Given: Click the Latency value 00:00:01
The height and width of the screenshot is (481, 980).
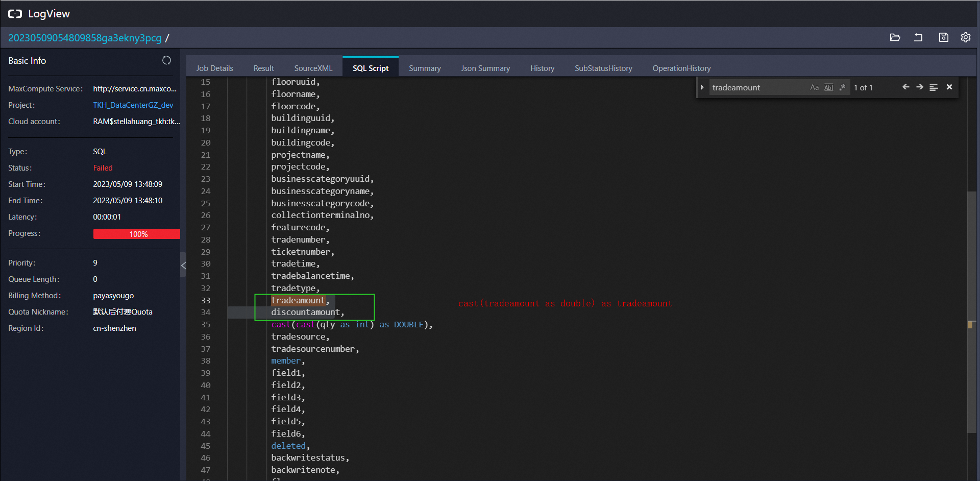Looking at the screenshot, I should pyautogui.click(x=107, y=217).
